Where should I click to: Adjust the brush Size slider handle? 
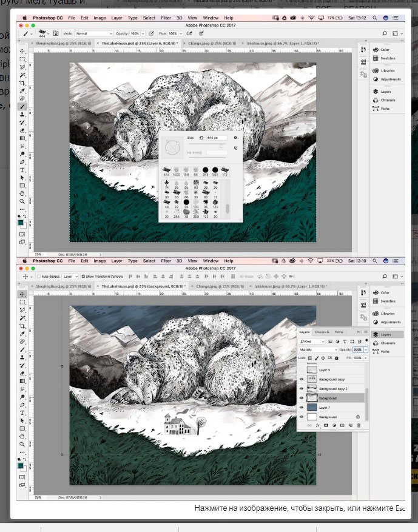(221, 146)
